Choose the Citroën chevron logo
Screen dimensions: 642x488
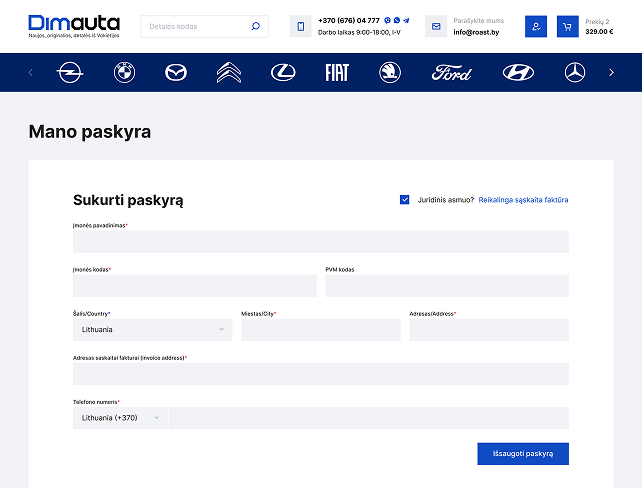click(229, 72)
